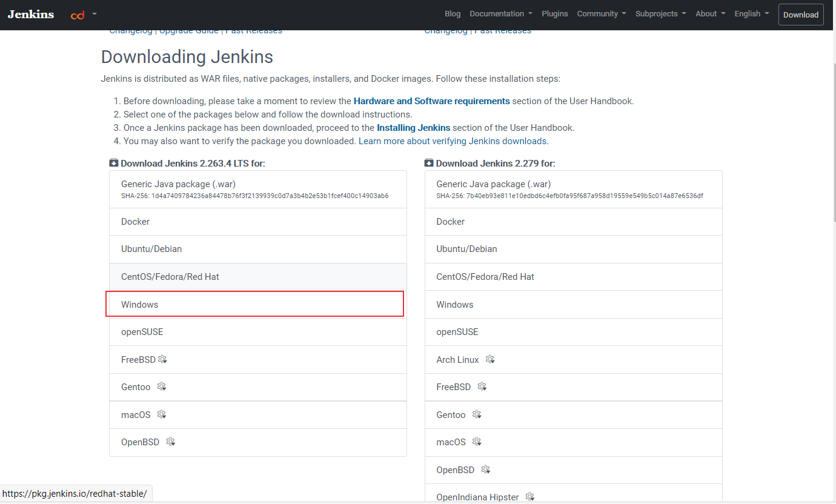The height and width of the screenshot is (504, 836).
Task: Click the Downloading Jenkins heading
Action: click(187, 57)
